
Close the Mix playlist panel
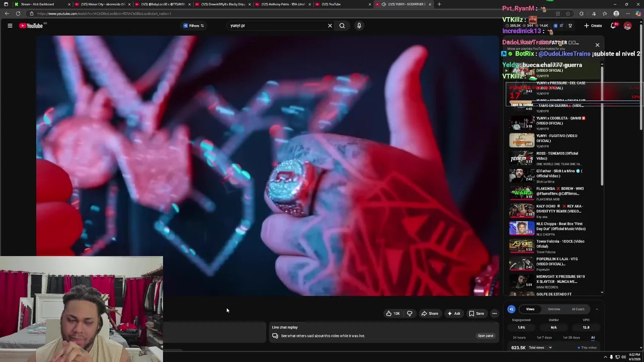[x=597, y=45]
